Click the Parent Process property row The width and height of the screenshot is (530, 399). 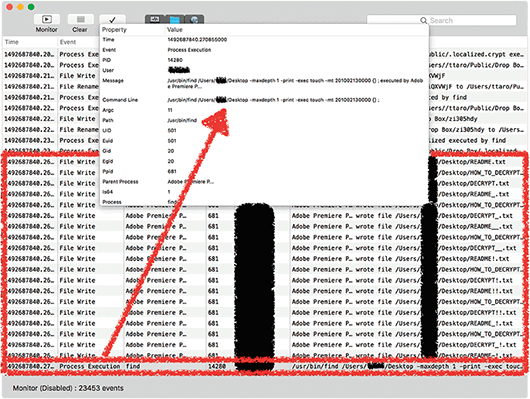pos(264,182)
